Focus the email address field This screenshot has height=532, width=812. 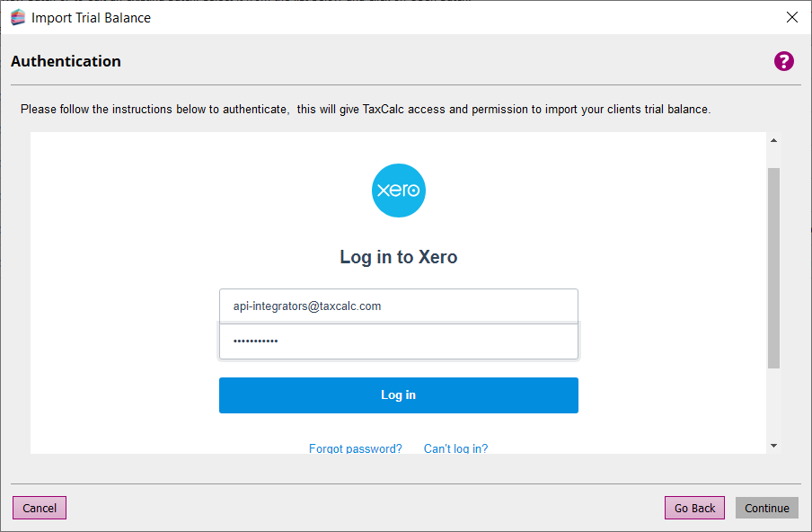(398, 306)
